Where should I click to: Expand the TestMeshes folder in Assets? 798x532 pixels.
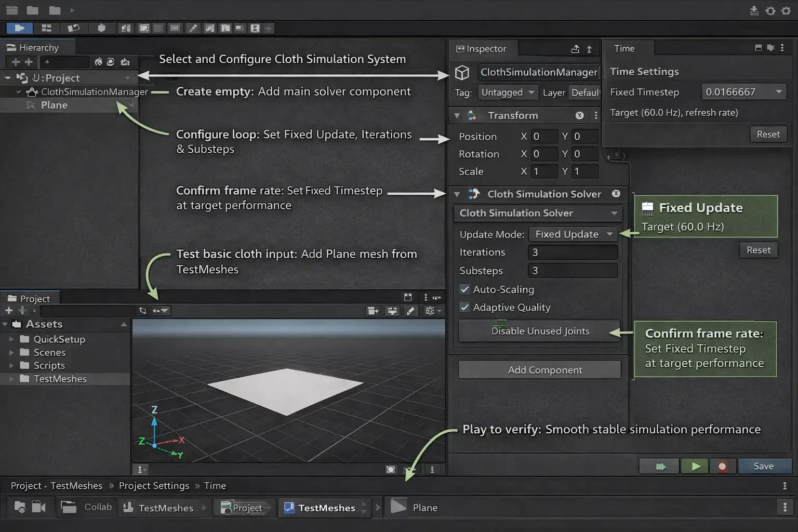(12, 379)
